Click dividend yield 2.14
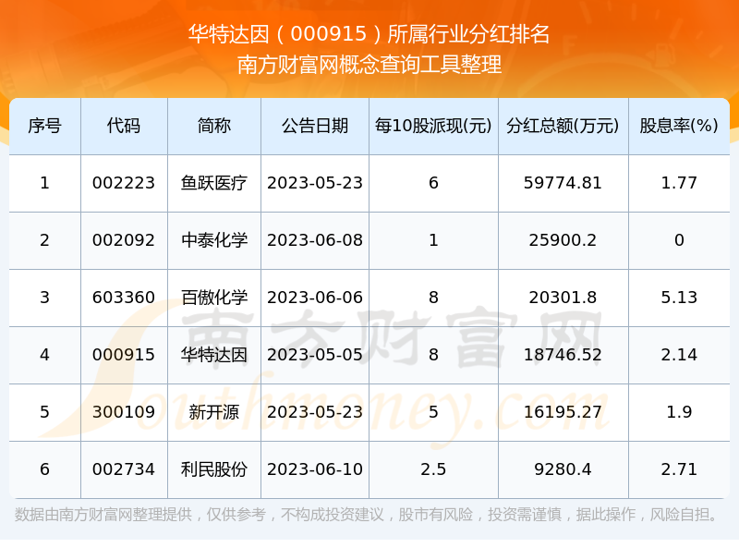This screenshot has height=560, width=739. click(x=679, y=355)
